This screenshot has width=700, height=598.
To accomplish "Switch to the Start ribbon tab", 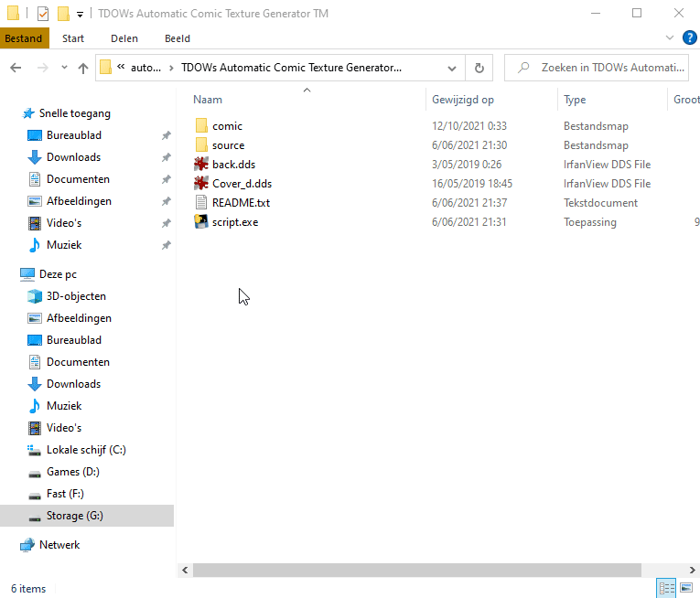I will tap(73, 38).
